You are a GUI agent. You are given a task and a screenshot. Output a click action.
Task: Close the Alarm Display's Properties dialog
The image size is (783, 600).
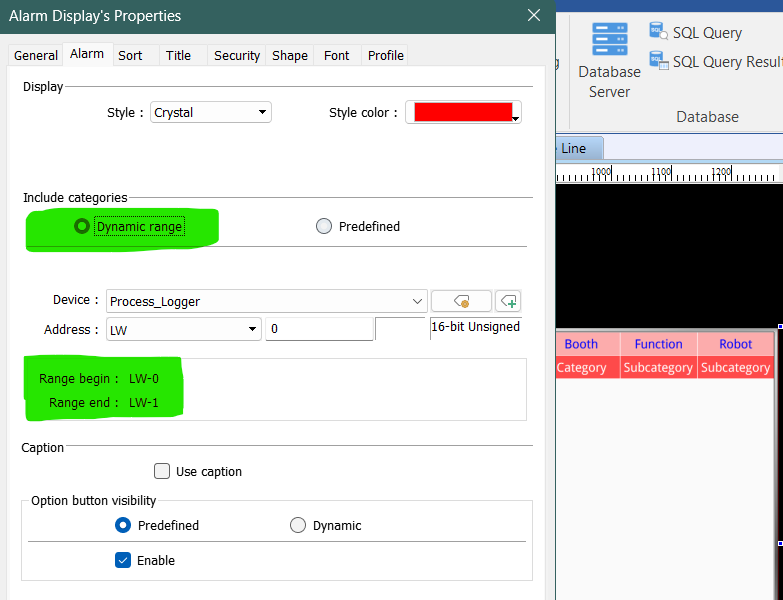(534, 15)
